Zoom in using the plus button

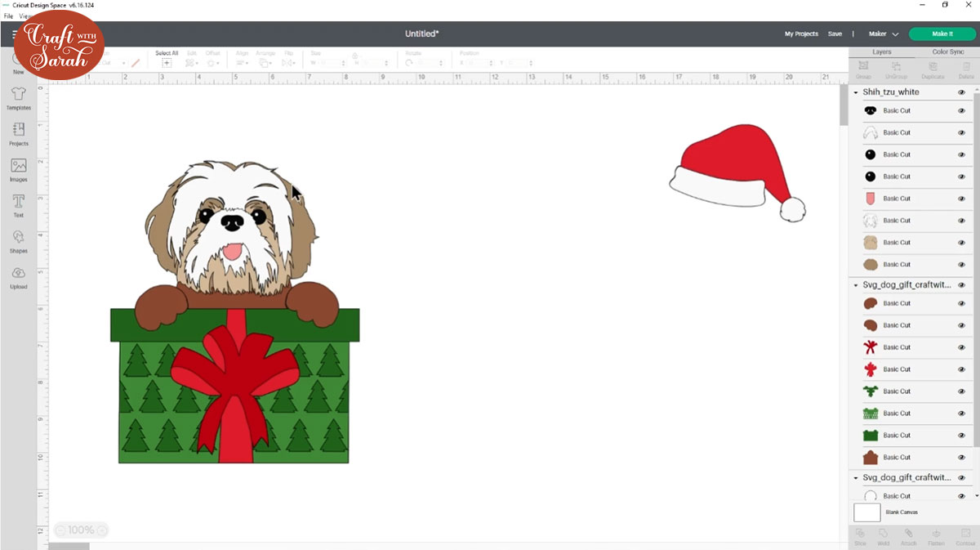100,530
